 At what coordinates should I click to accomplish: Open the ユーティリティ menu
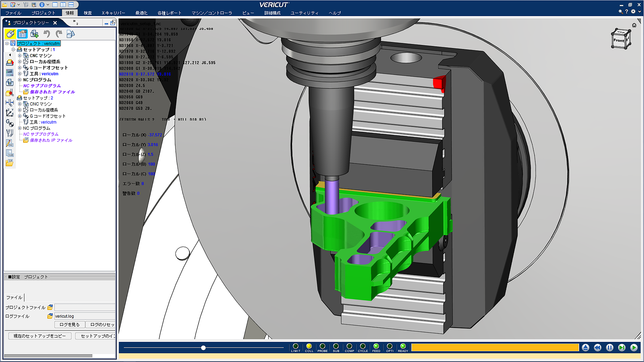304,13
